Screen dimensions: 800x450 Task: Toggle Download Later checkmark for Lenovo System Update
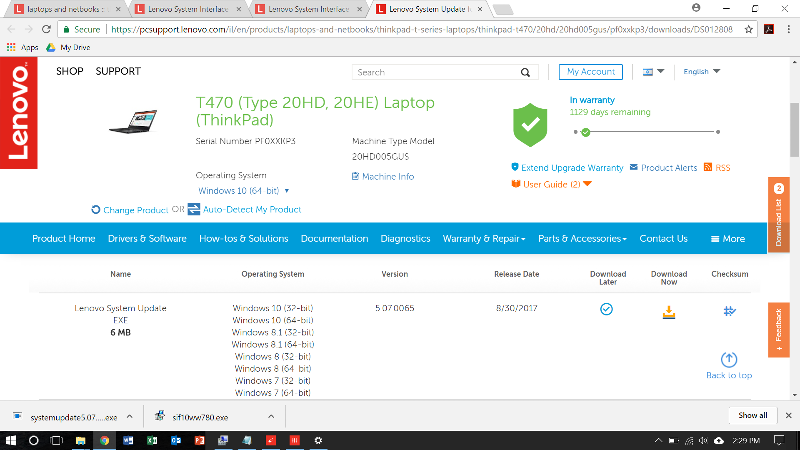pos(606,309)
